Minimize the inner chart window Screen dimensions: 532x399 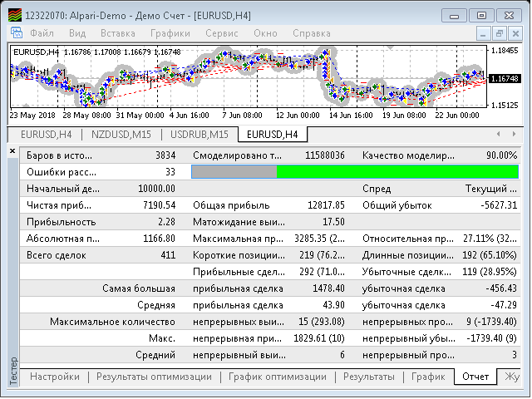483,33
